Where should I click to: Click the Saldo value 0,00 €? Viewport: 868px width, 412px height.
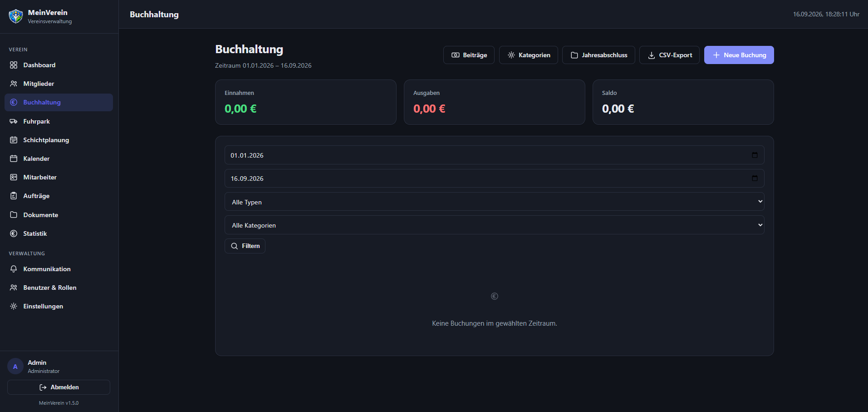coord(618,109)
